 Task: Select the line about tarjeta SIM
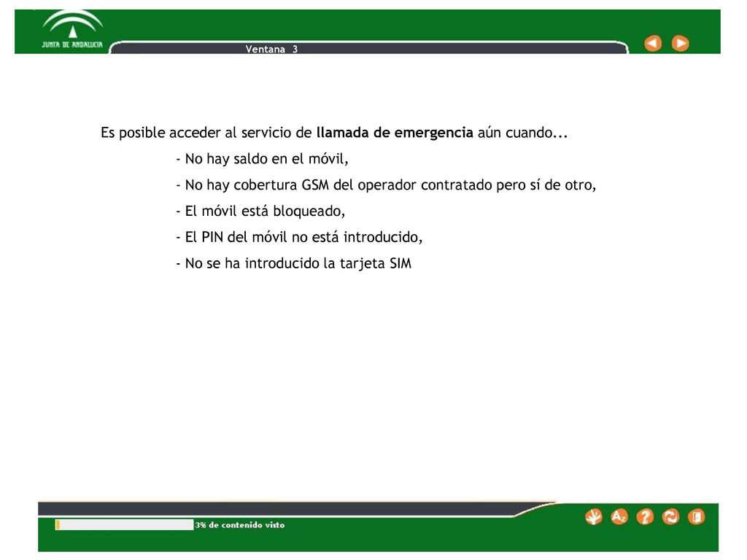pyautogui.click(x=293, y=263)
